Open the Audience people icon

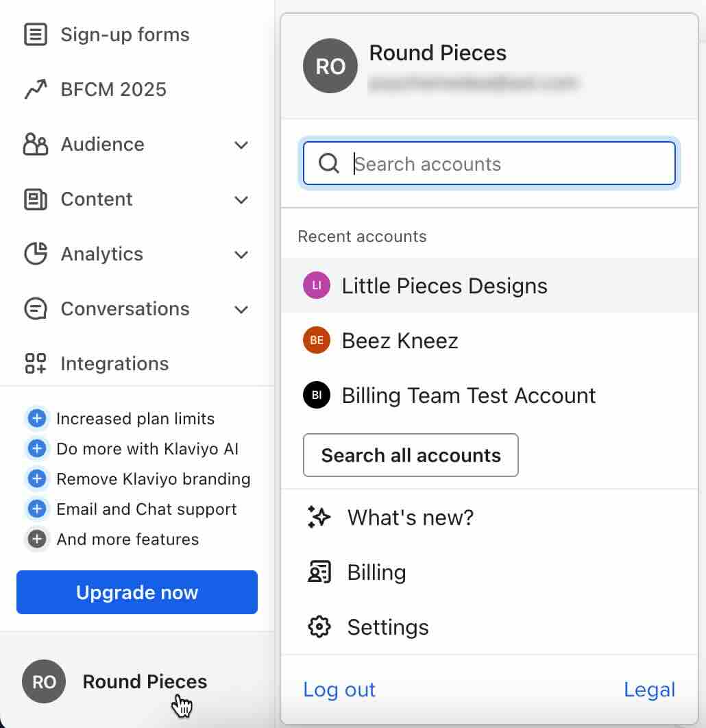point(36,145)
